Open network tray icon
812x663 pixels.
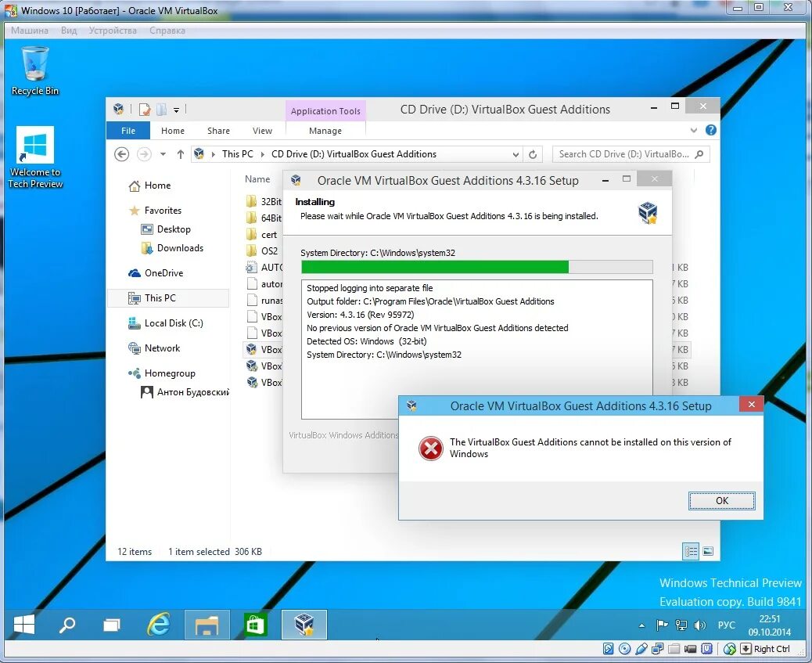coord(681,625)
